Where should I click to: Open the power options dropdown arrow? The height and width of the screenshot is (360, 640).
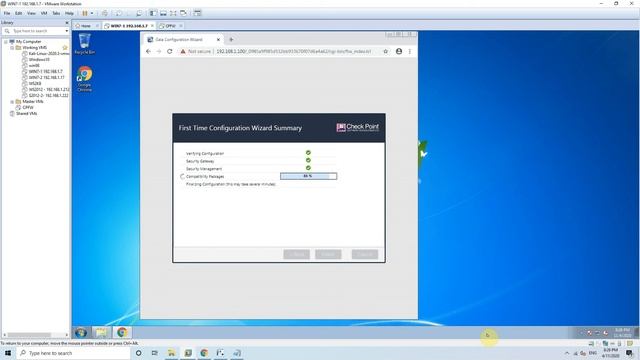pyautogui.click(x=92, y=13)
